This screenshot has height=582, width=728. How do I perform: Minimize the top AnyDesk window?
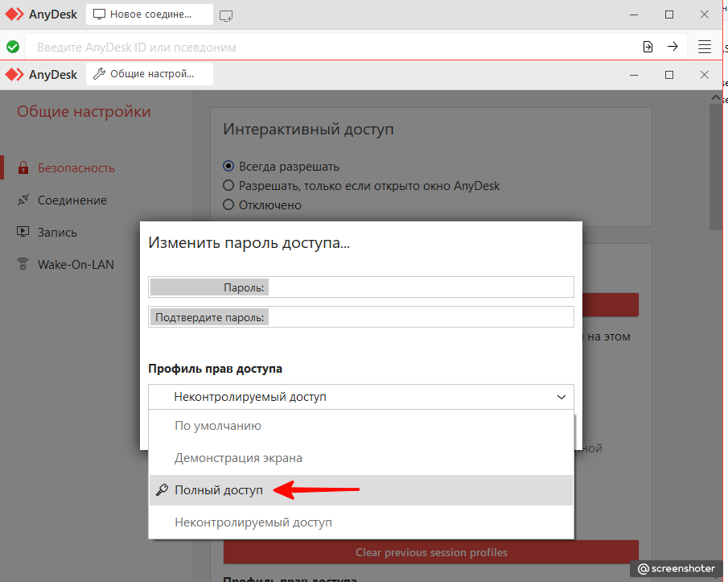click(634, 14)
